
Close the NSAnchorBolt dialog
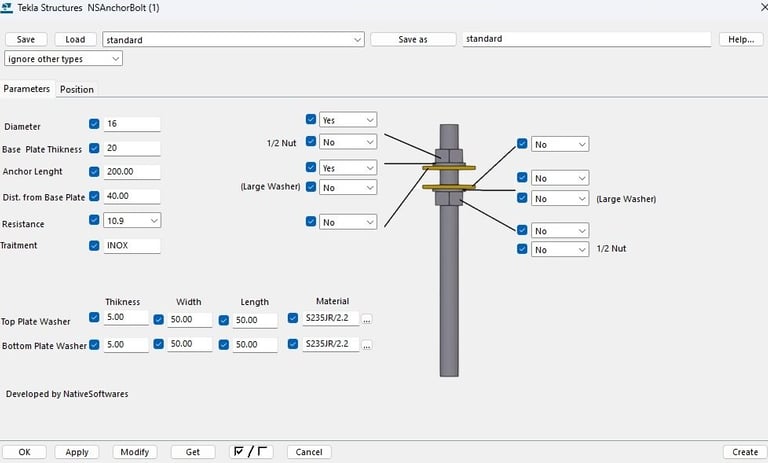(x=763, y=8)
